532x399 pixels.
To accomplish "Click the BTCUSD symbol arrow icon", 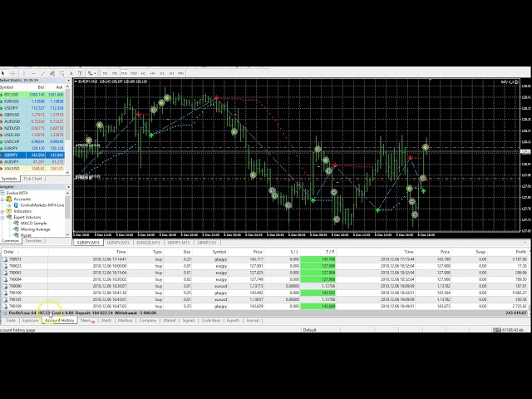I will (x=3, y=95).
